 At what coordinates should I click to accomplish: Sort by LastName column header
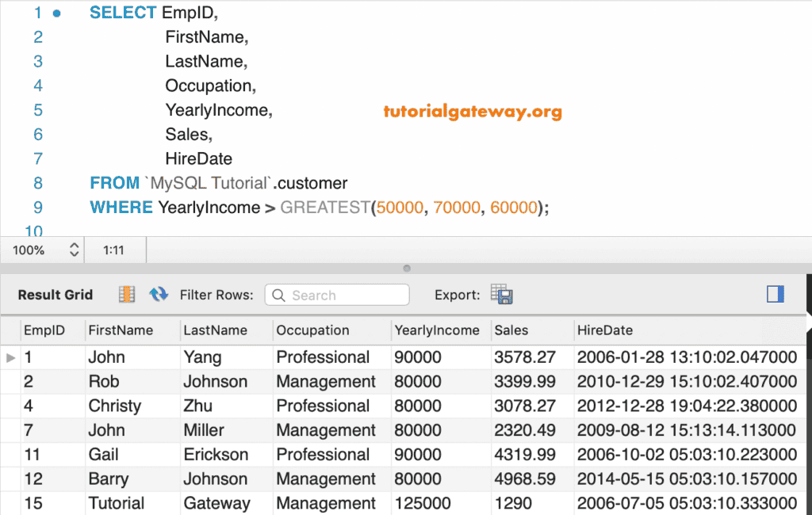(x=215, y=330)
